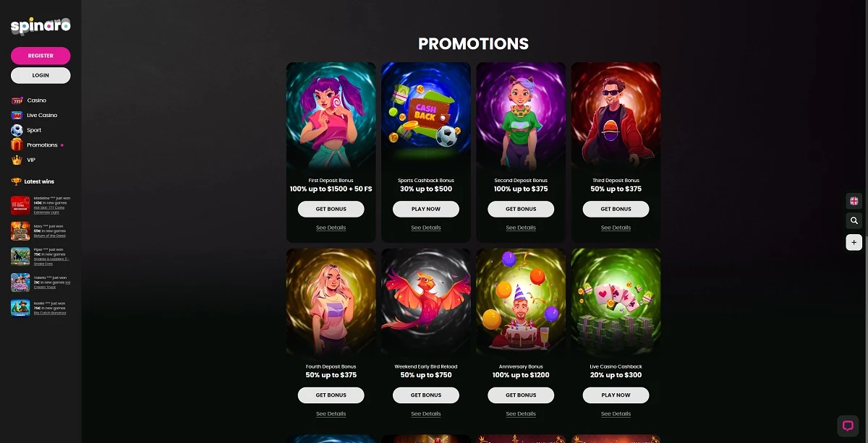Get the First Deposit Bonus
Viewport: 868px width, 443px height.
(331, 209)
